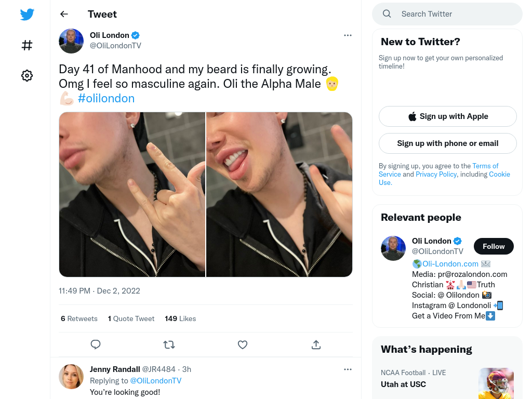Open the right tongue-out photo
The height and width of the screenshot is (399, 532).
pos(279,194)
